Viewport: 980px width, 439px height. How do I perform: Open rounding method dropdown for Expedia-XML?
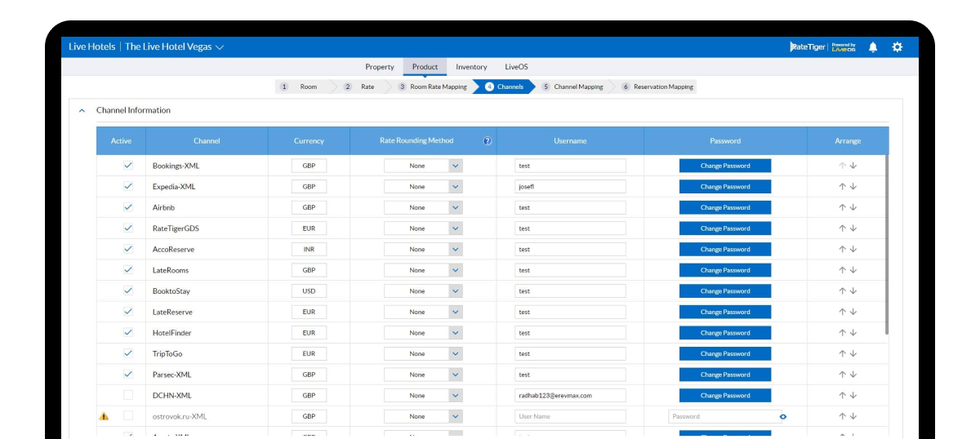[x=456, y=187]
